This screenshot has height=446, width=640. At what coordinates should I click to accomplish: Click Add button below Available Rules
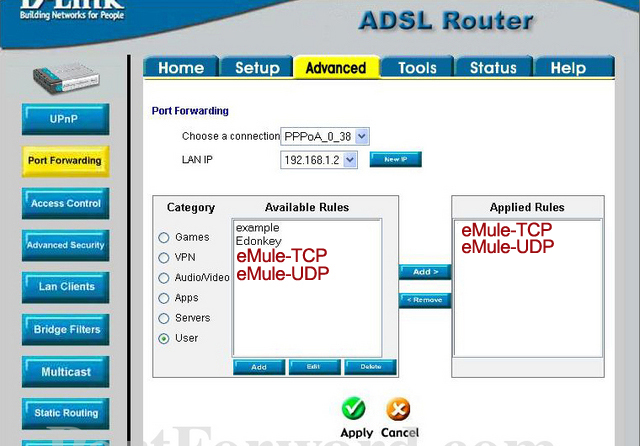click(259, 367)
